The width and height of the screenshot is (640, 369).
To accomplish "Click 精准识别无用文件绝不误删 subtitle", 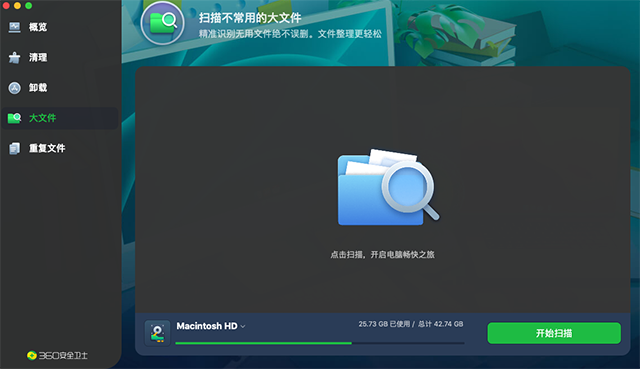I will (290, 34).
